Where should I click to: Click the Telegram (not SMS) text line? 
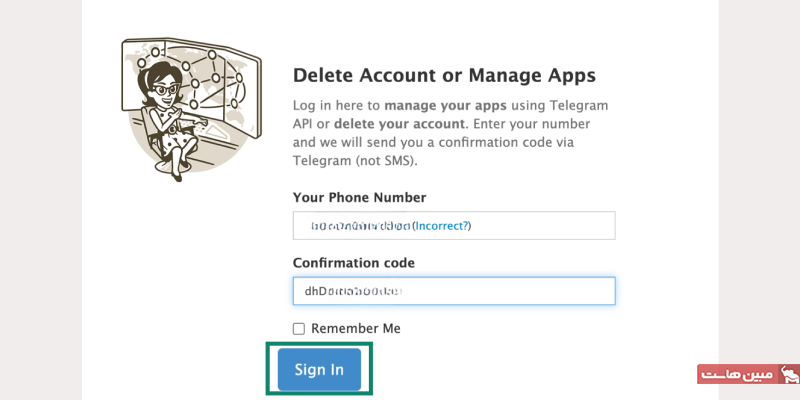(355, 160)
